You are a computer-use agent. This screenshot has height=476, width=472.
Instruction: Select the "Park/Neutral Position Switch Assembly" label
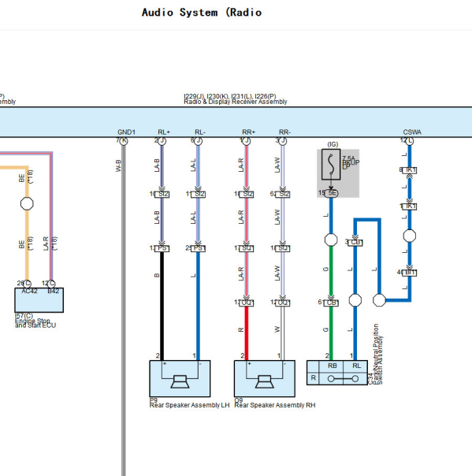[377, 354]
